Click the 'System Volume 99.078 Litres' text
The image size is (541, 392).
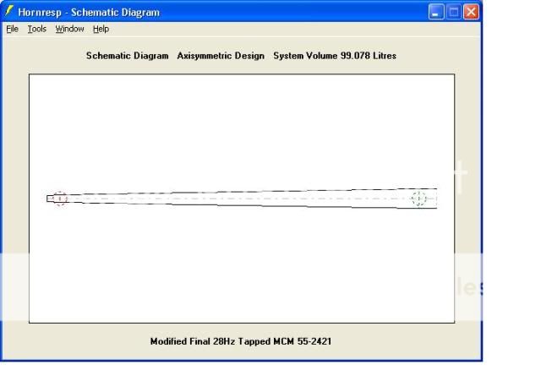[335, 56]
